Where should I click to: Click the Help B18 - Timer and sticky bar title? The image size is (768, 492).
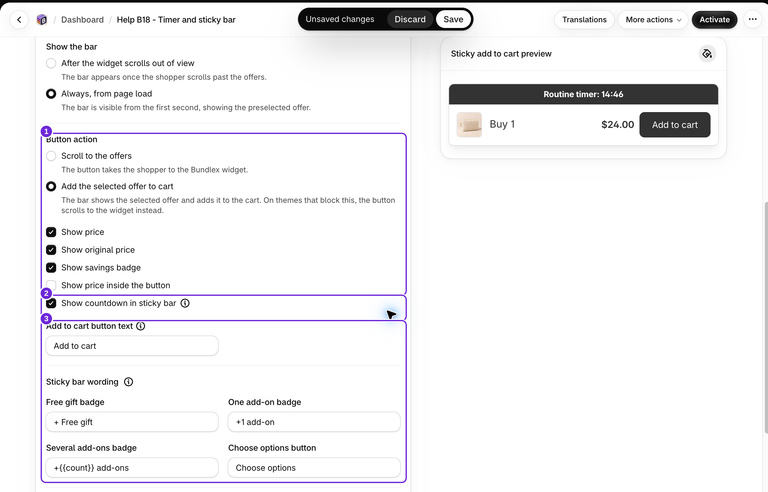pos(176,20)
